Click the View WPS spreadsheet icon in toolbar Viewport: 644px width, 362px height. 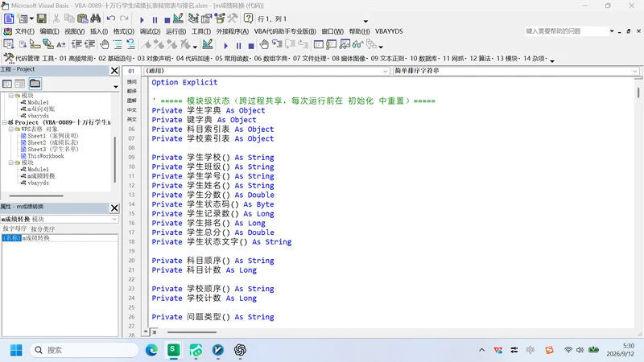pyautogui.click(x=9, y=19)
